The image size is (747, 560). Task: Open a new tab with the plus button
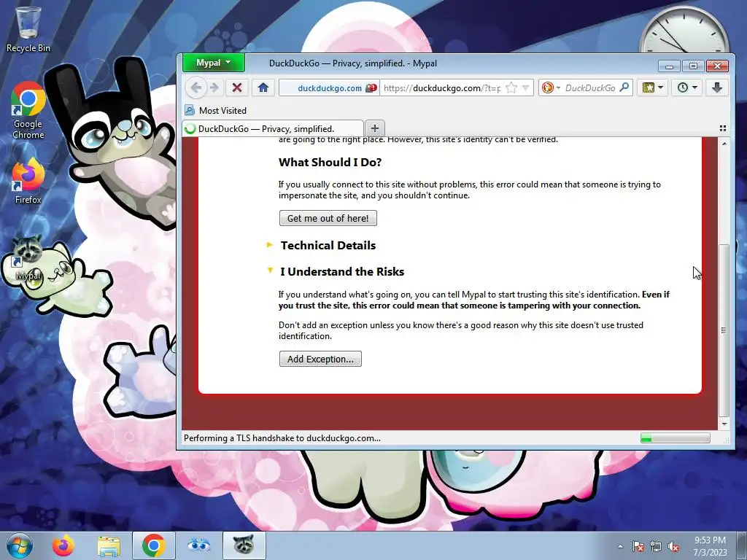pos(375,128)
